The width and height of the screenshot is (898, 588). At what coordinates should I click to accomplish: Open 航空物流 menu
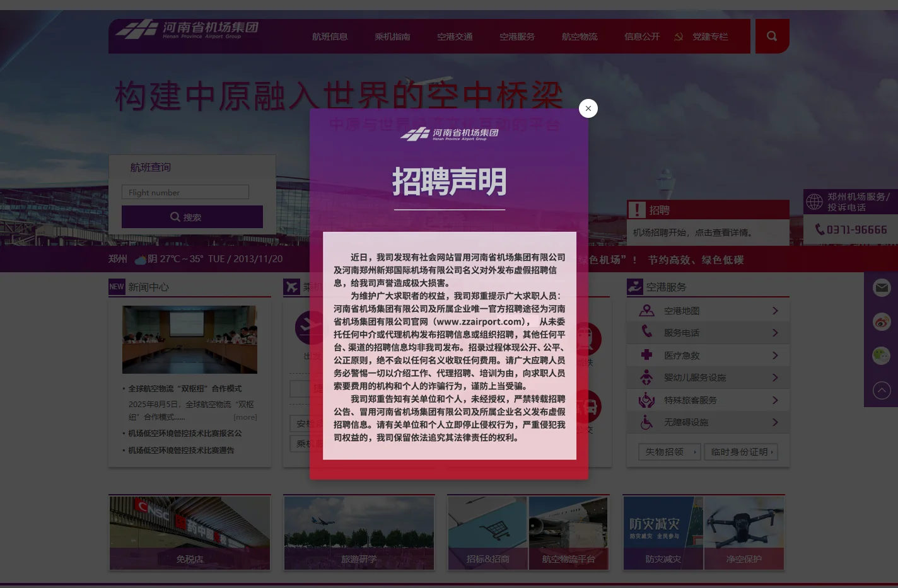[x=580, y=37]
